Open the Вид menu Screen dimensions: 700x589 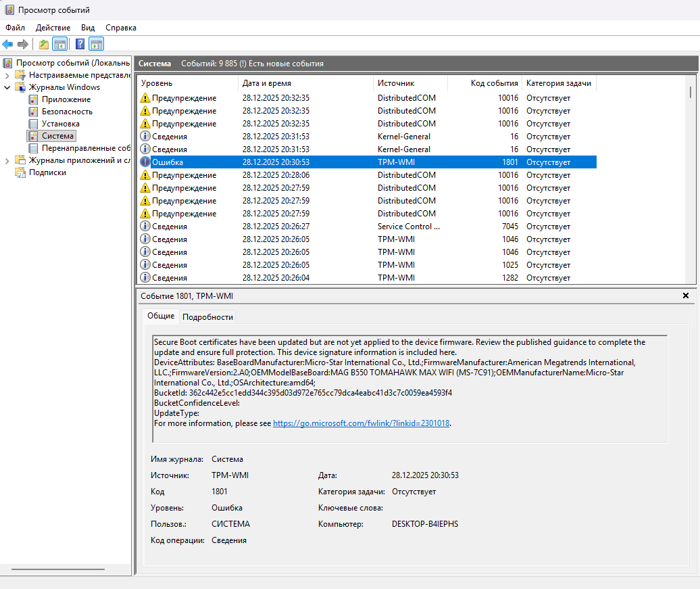(x=88, y=28)
